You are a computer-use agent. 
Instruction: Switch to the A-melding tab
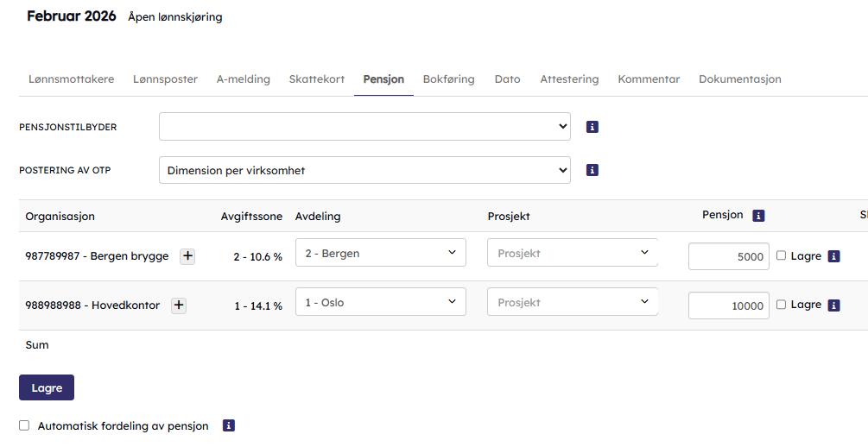(x=243, y=79)
